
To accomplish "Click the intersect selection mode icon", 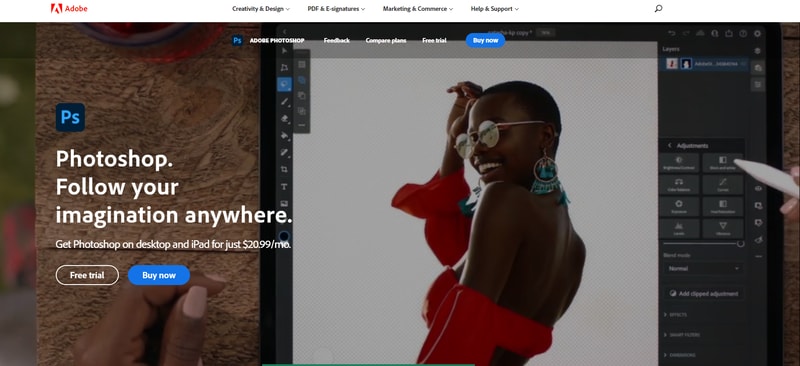I will tap(302, 111).
